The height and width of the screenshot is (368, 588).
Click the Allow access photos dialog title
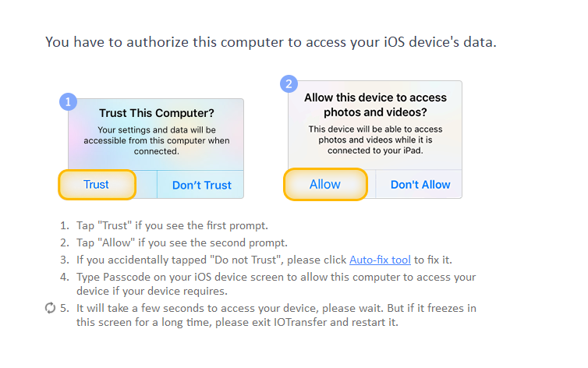pos(375,105)
